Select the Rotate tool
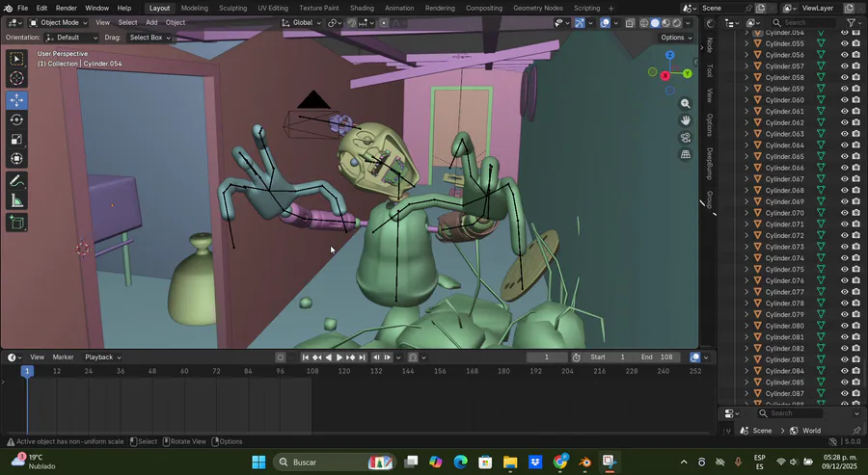The image size is (868, 475). click(16, 120)
